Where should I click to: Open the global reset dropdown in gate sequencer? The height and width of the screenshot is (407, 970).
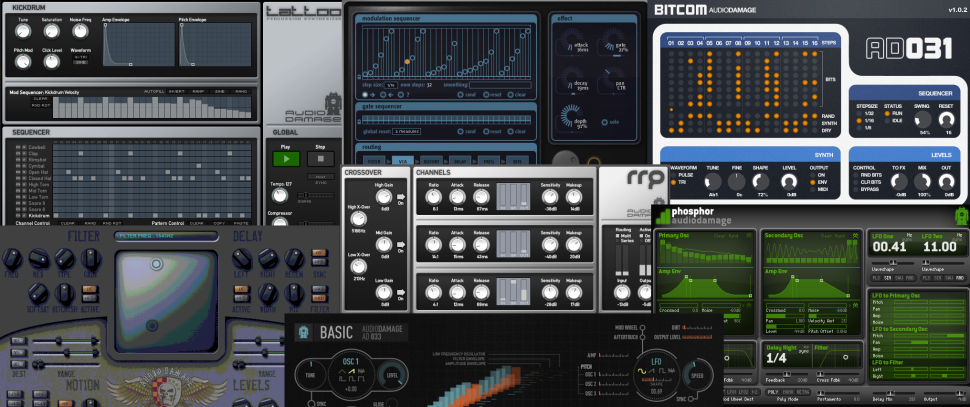click(406, 131)
